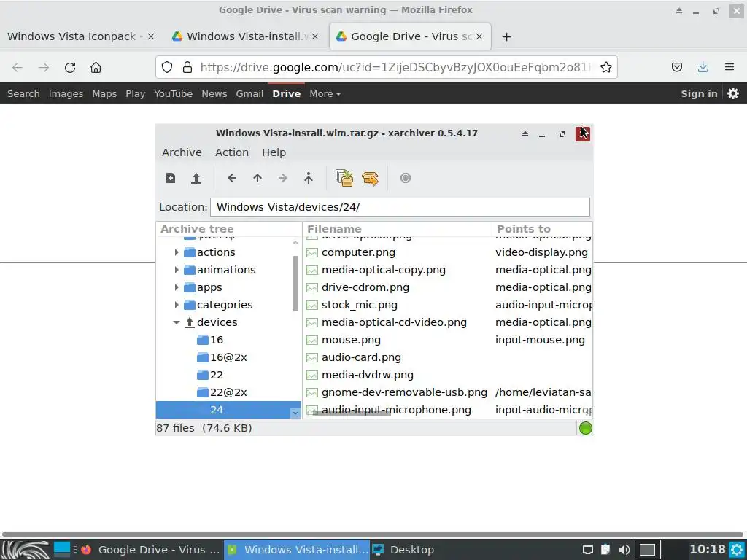Click the new archive icon in xarchiver toolbar

tap(171, 178)
